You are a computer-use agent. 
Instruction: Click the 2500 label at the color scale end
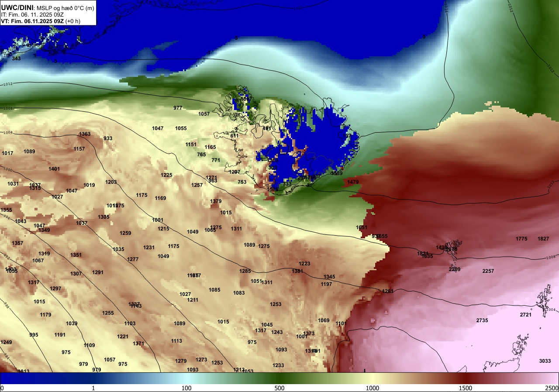[x=552, y=388]
